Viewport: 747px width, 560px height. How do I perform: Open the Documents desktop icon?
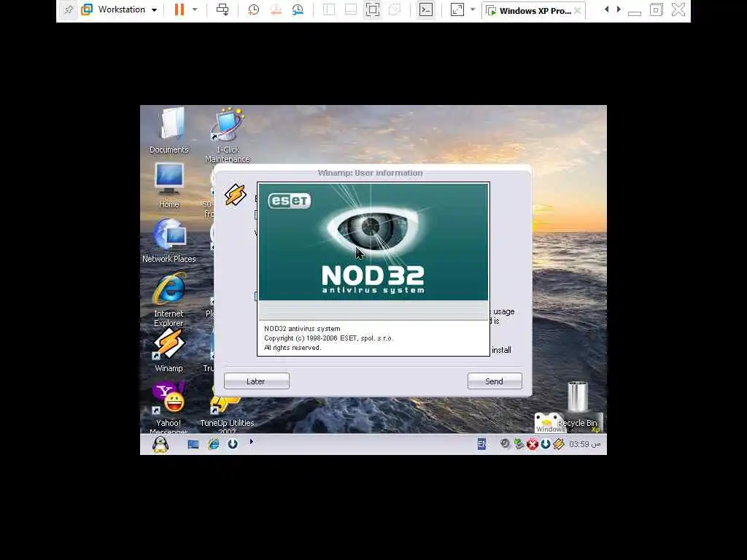(x=169, y=131)
